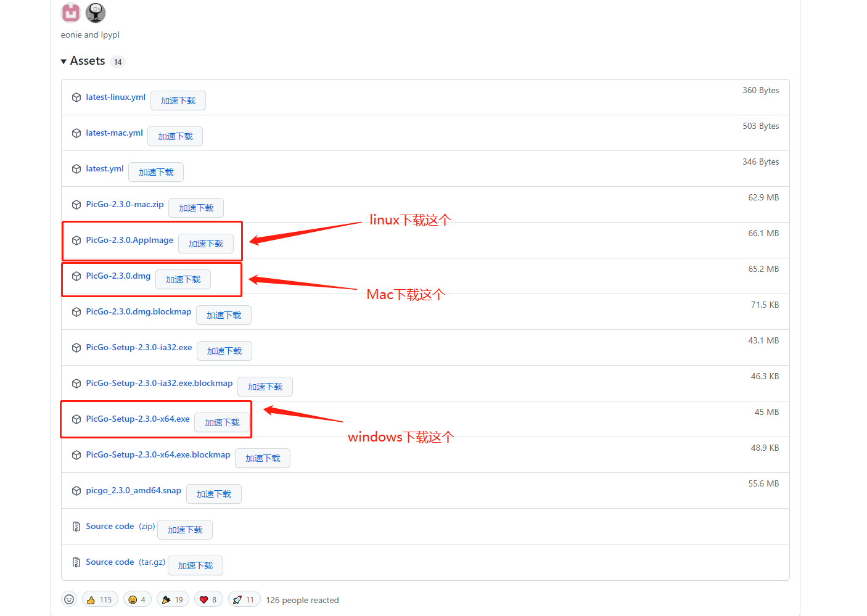Collapse the Assets section triangle

coord(64,62)
